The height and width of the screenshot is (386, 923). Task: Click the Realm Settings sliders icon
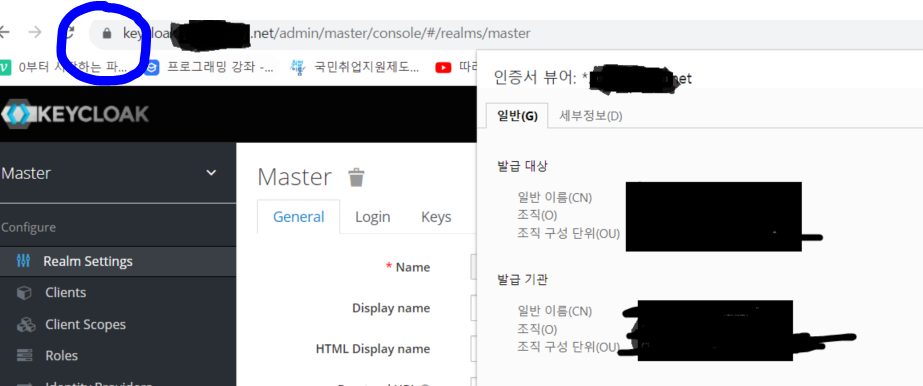coord(24,261)
